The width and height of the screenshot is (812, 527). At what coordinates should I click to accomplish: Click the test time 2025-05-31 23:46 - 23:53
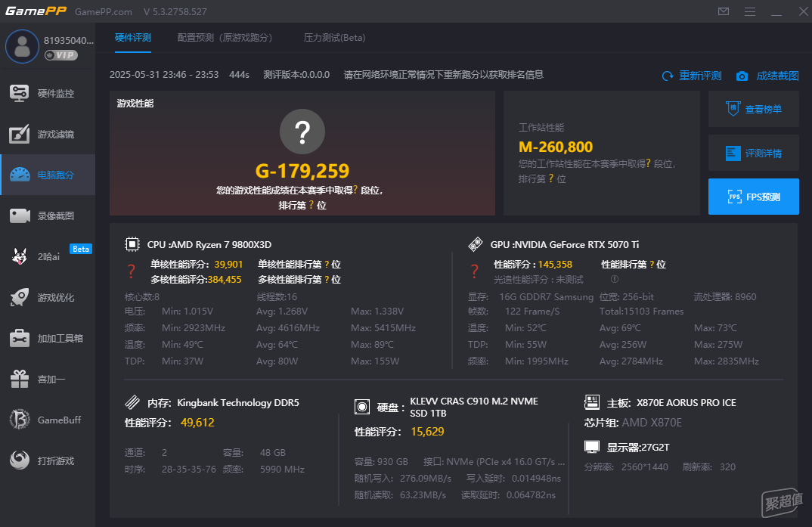point(164,75)
